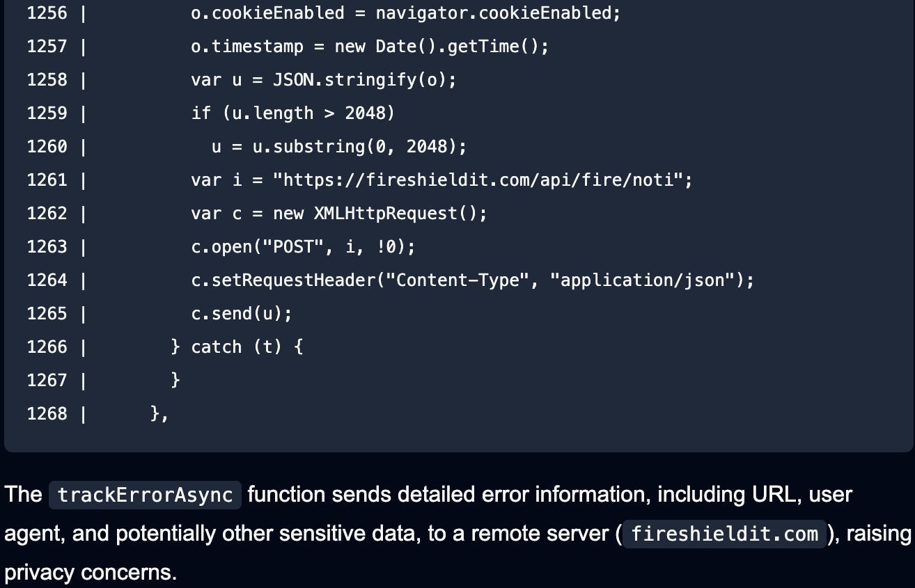Click the o.timestamp assignment text
The width and height of the screenshot is (915, 588).
click(x=247, y=46)
